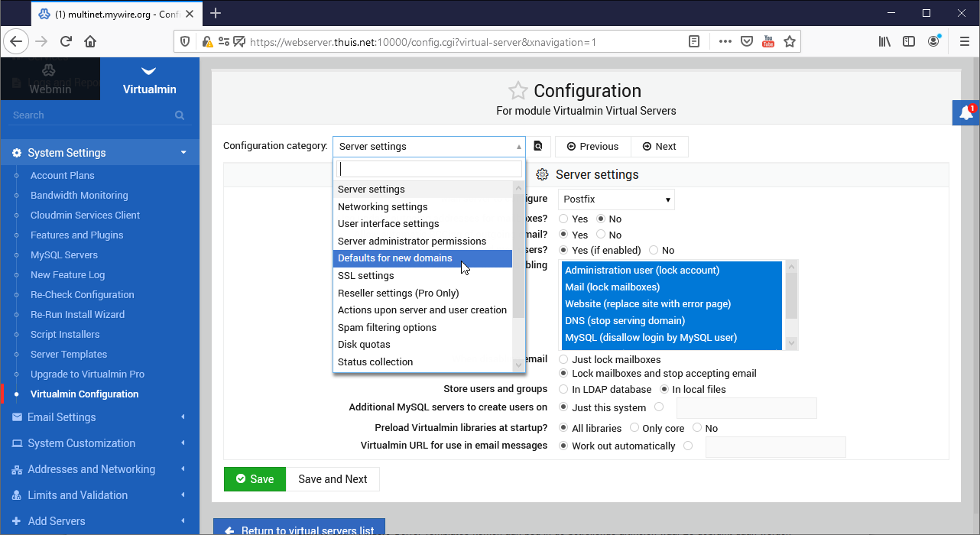Viewport: 980px width, 535px height.
Task: Click the sidebar Search field
Action: (x=92, y=115)
